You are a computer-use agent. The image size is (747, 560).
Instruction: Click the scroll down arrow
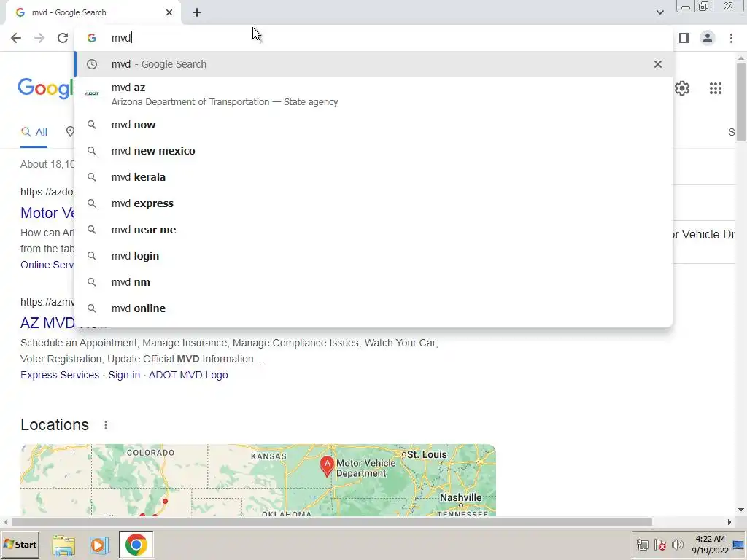(x=741, y=510)
